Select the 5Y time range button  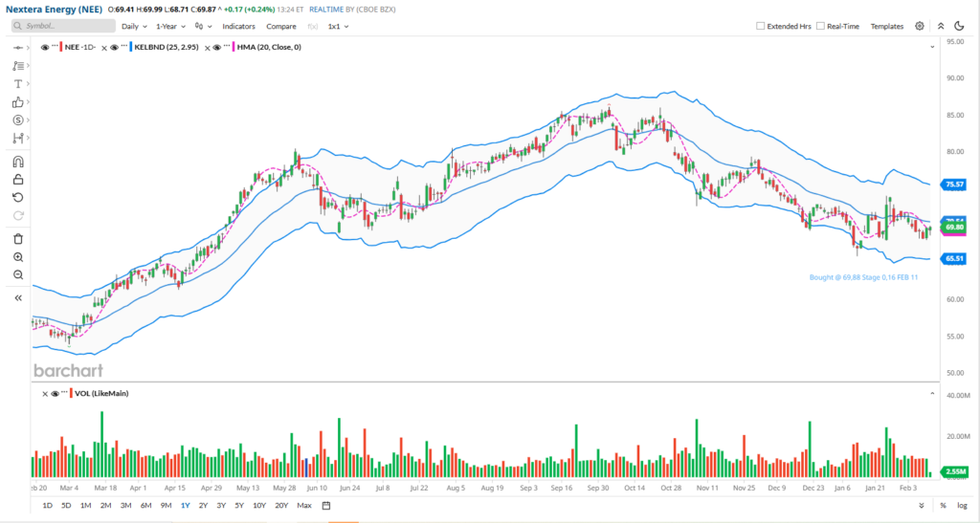[238, 505]
